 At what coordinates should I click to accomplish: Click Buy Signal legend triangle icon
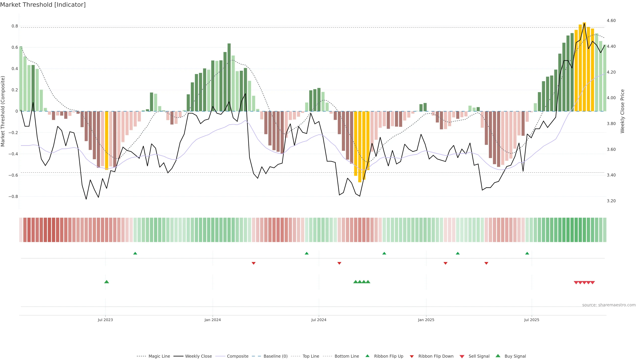point(498,356)
